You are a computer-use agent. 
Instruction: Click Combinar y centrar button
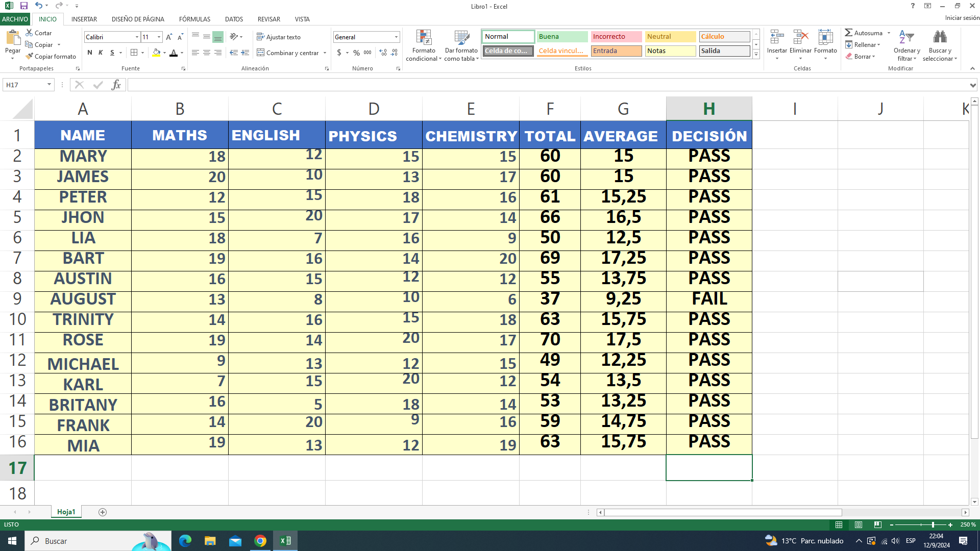coord(288,53)
